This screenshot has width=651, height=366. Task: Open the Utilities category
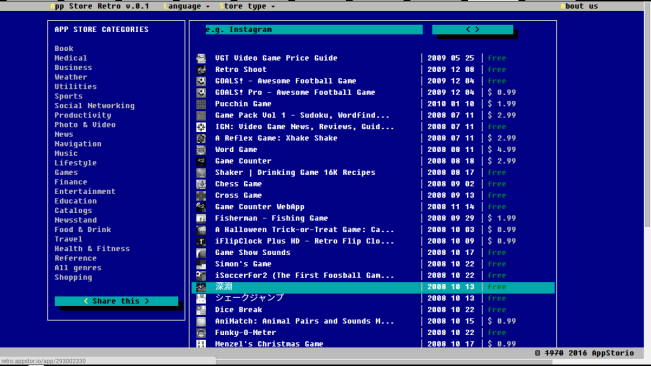pyautogui.click(x=76, y=87)
